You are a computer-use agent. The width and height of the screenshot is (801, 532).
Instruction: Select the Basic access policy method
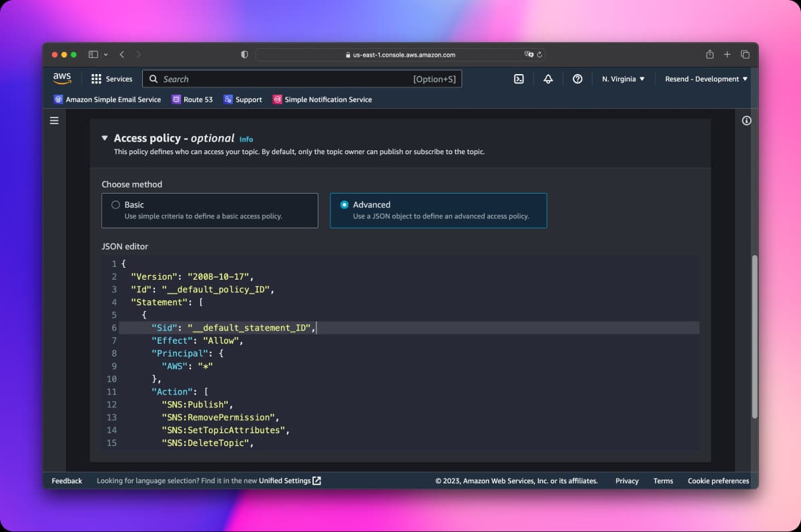tap(115, 204)
